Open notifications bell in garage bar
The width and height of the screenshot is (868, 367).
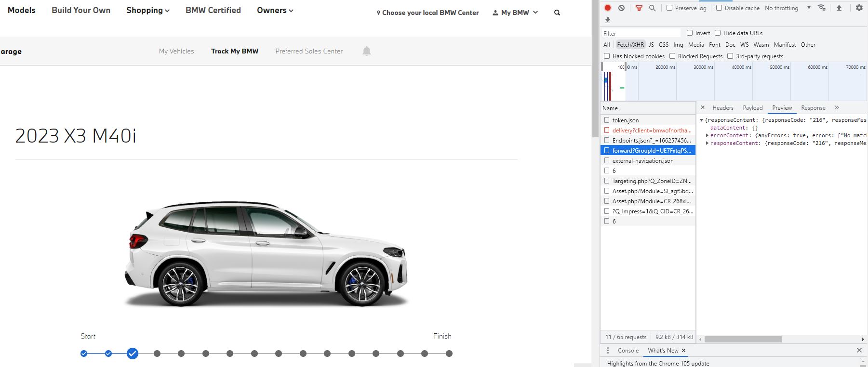point(367,51)
